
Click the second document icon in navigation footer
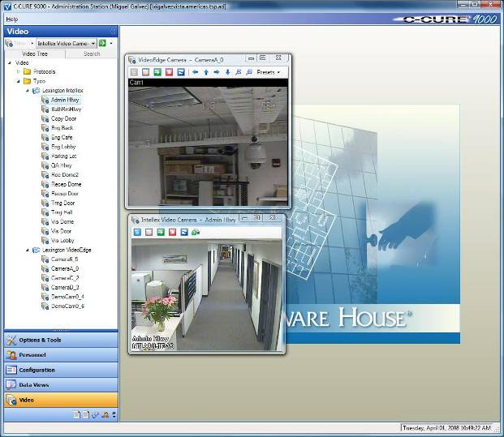(x=86, y=414)
